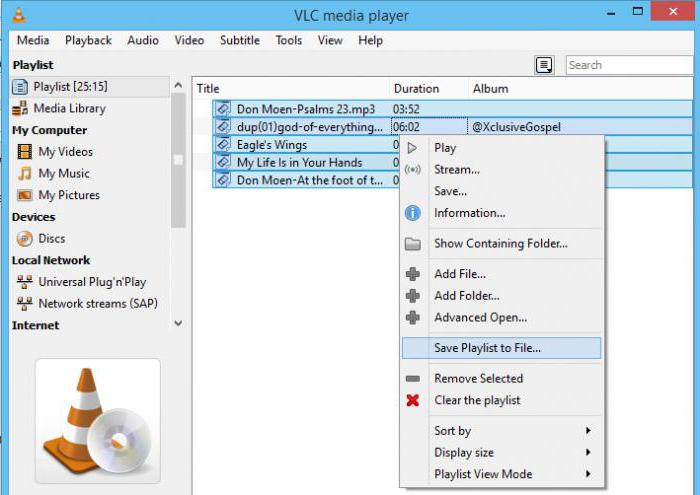Choose Add Folder… in the context menu
700x495 pixels.
coord(501,295)
